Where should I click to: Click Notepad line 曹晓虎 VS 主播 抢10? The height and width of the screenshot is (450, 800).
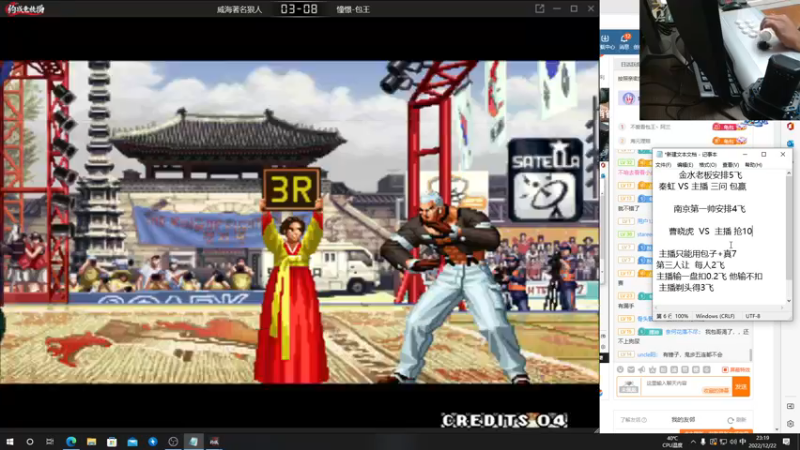[710, 231]
